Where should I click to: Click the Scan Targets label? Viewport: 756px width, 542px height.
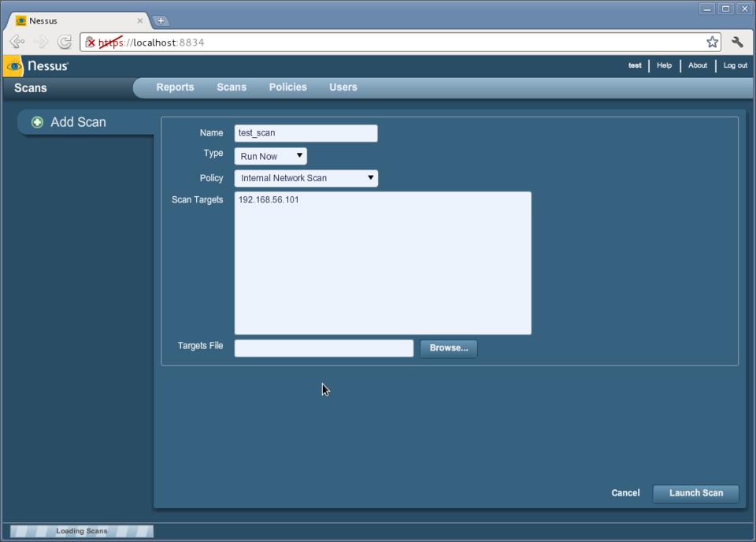tap(197, 200)
